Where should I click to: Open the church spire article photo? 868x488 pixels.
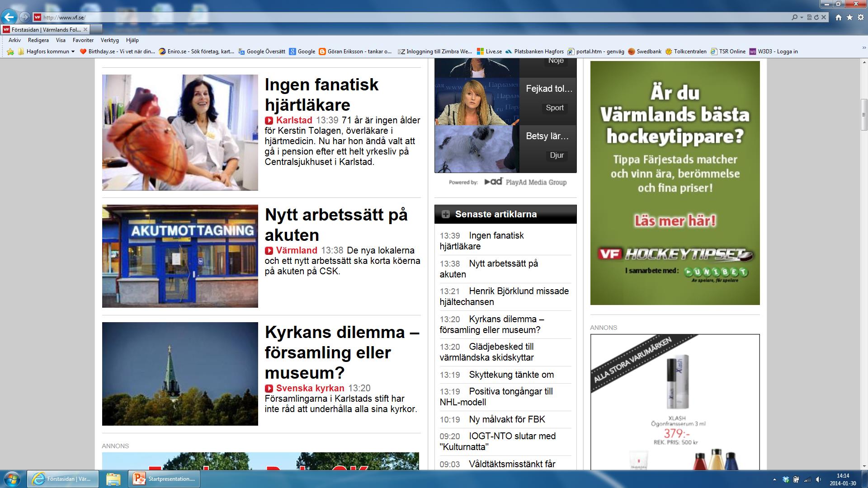(180, 374)
